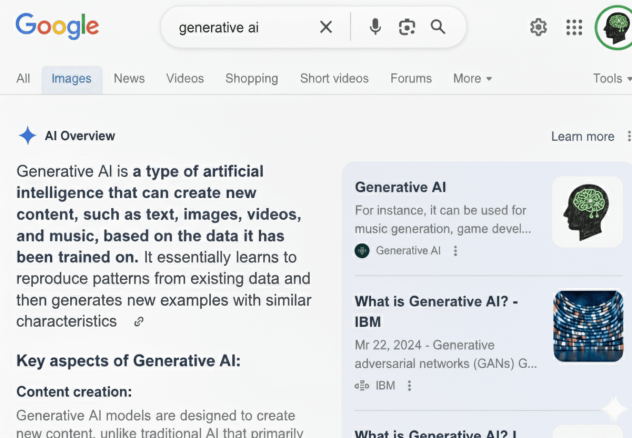Image resolution: width=632 pixels, height=438 pixels.
Task: Go to the Shopping tab
Action: 252,78
